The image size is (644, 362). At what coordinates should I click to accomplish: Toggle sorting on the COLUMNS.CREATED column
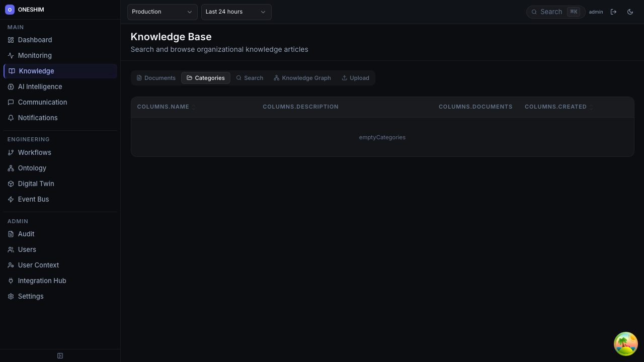pos(591,107)
